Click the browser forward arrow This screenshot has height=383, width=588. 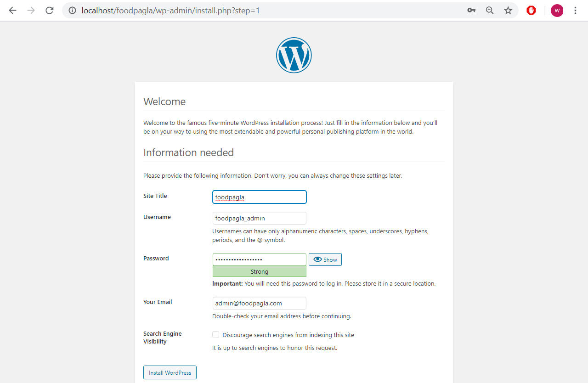coord(31,10)
